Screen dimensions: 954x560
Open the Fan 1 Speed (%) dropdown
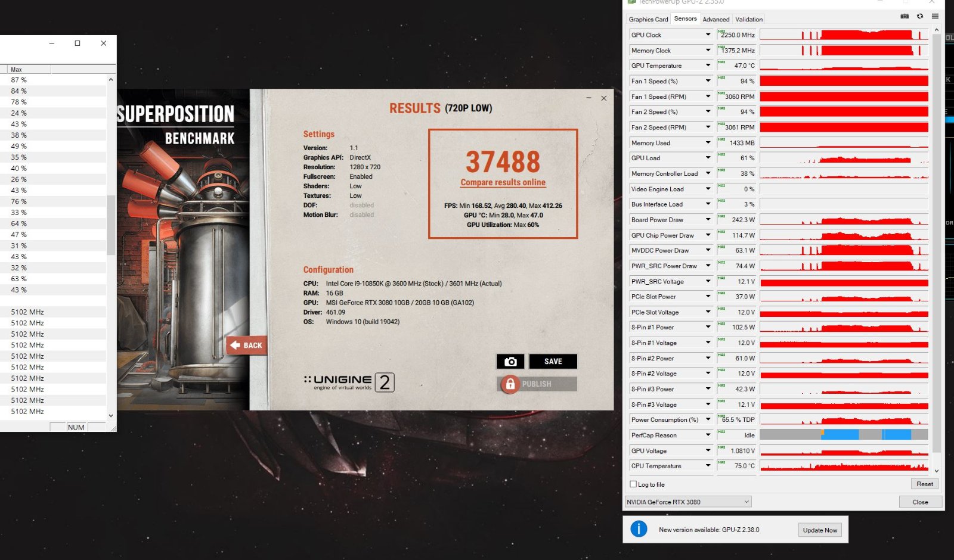pyautogui.click(x=708, y=81)
